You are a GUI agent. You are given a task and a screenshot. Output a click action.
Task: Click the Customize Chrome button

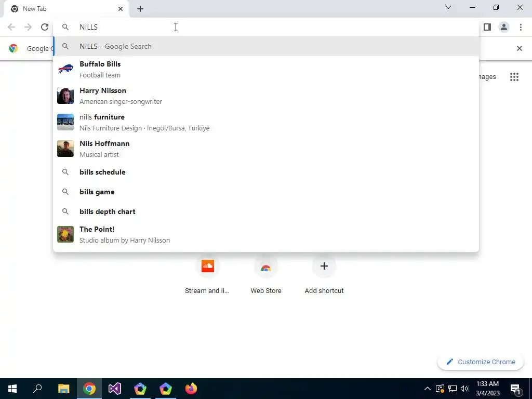(481, 362)
